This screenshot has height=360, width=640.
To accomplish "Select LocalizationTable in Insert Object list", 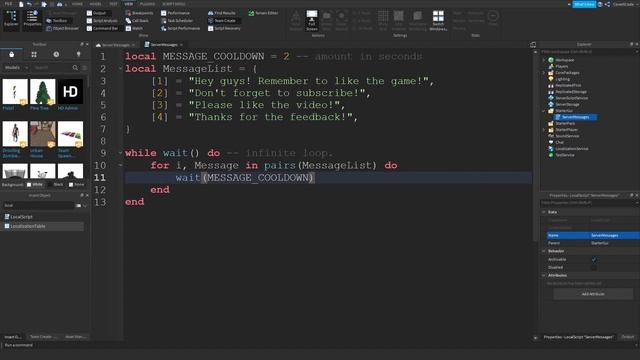I will tap(43, 226).
